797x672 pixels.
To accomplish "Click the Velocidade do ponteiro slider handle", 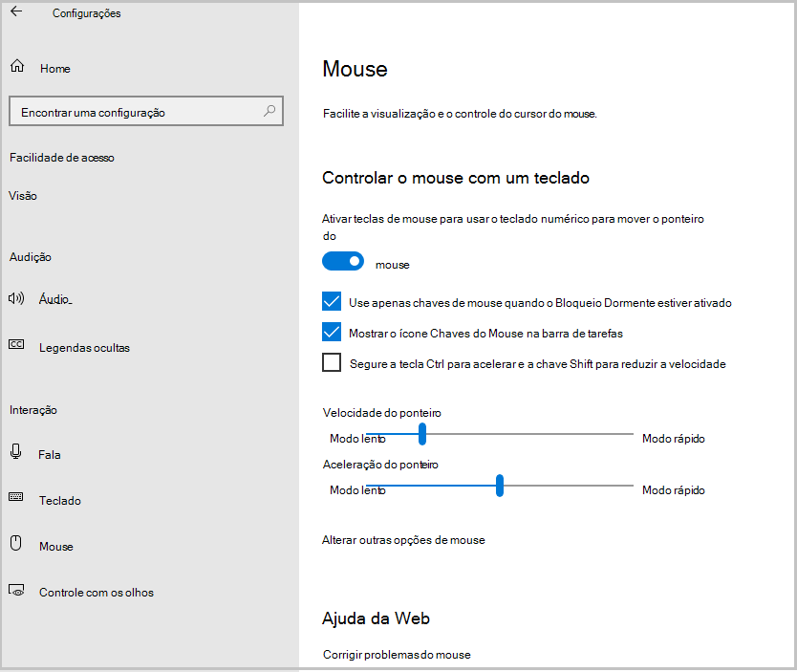I will pyautogui.click(x=421, y=434).
